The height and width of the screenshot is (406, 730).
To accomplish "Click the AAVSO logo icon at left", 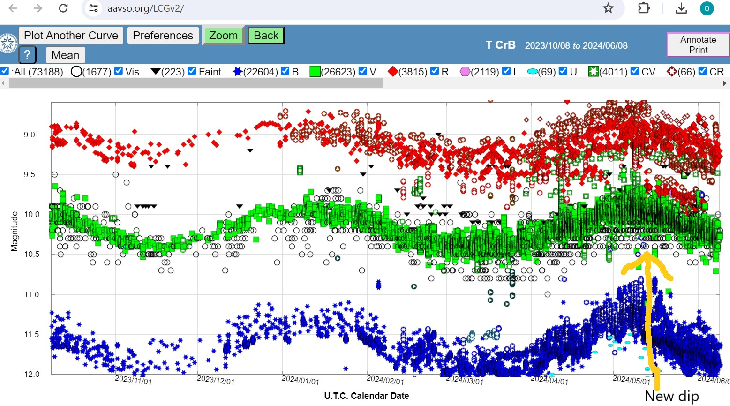I will (x=9, y=46).
